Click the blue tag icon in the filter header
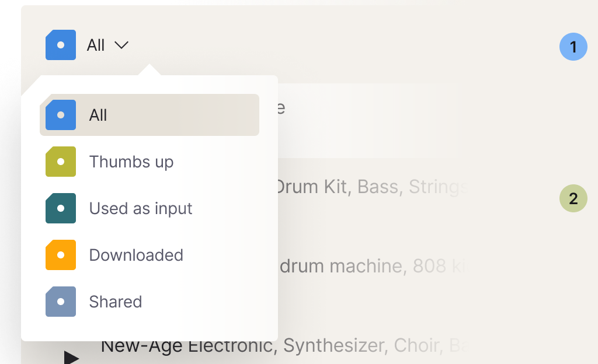This screenshot has width=598, height=364. 61,45
